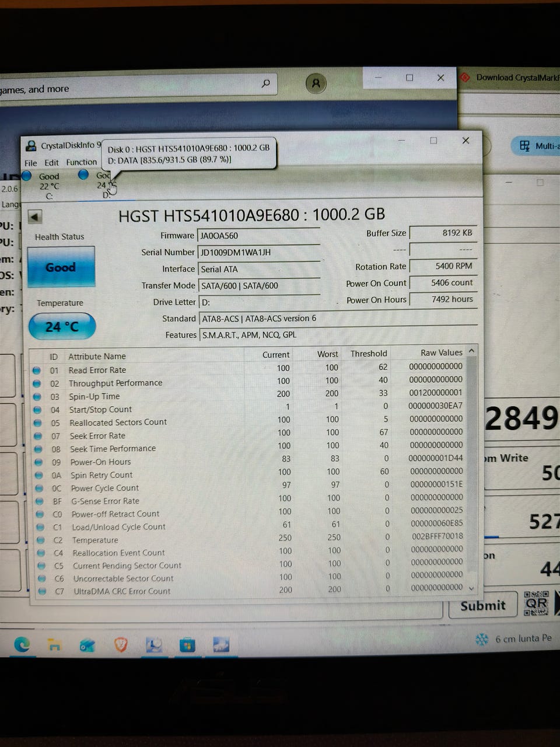
Task: Click the Firmware field JA0OA560
Action: coord(259,236)
